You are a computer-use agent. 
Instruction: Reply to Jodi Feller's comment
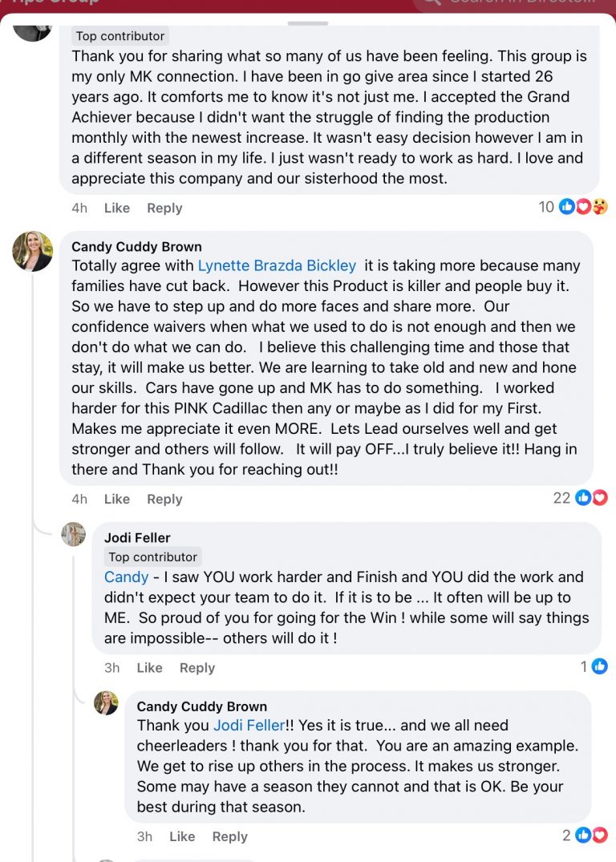(x=197, y=667)
